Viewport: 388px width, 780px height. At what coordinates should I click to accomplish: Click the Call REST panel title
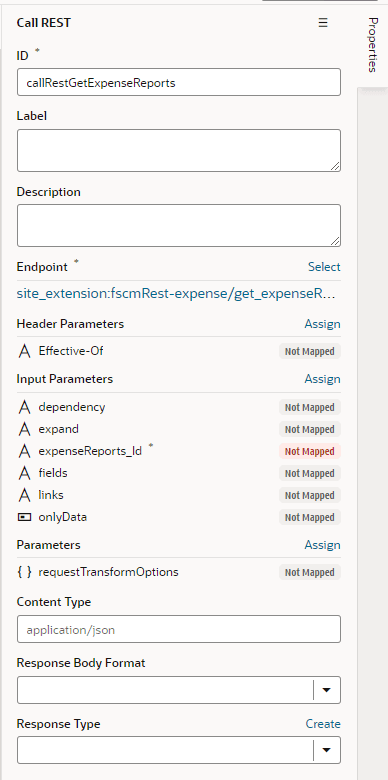click(x=44, y=23)
